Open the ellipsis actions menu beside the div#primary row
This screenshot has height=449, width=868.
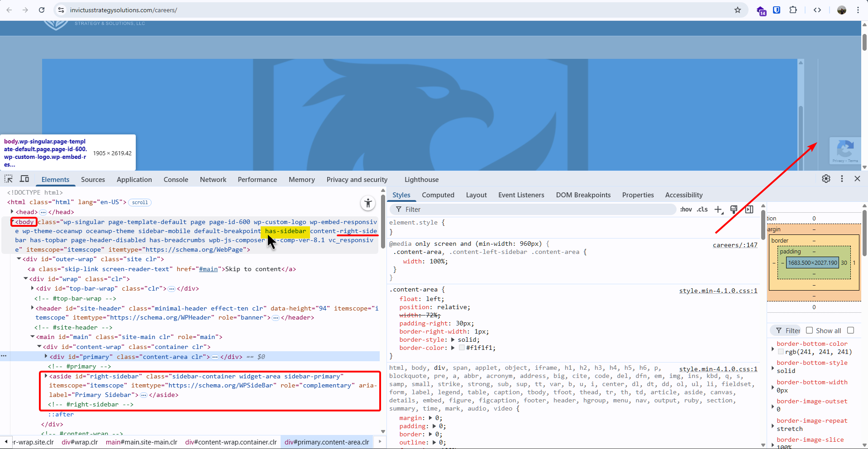click(4, 356)
